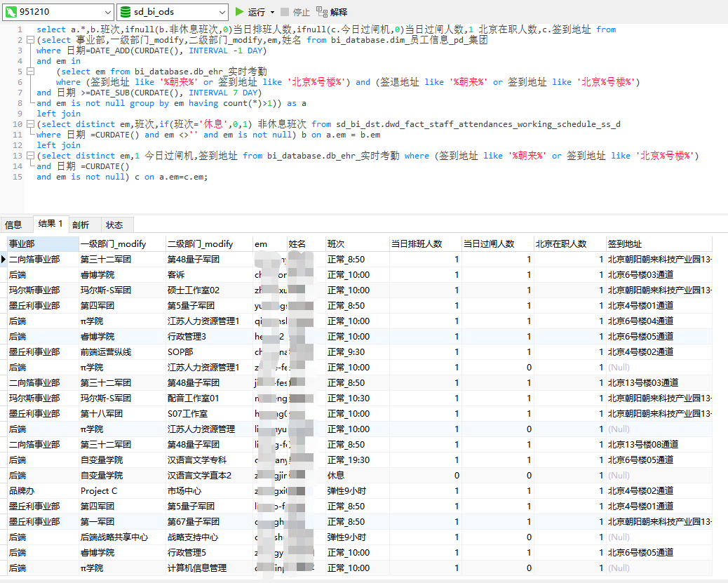Click the green connection icon beside 951210

point(11,12)
